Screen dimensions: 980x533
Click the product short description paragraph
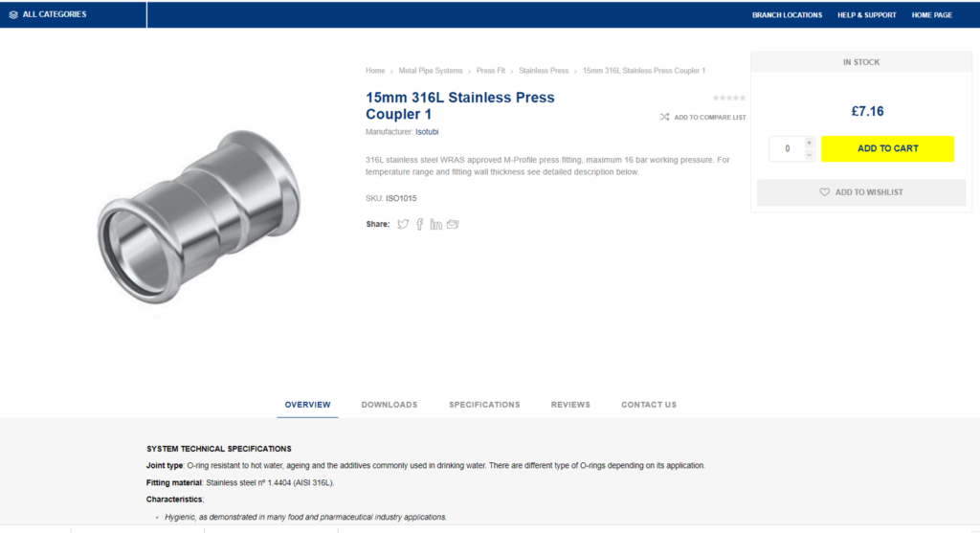[547, 166]
